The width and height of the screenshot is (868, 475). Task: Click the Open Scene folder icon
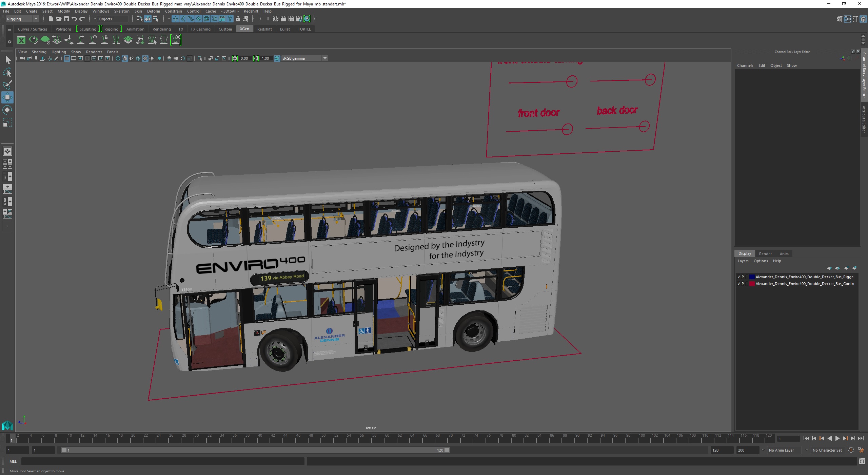(x=58, y=19)
